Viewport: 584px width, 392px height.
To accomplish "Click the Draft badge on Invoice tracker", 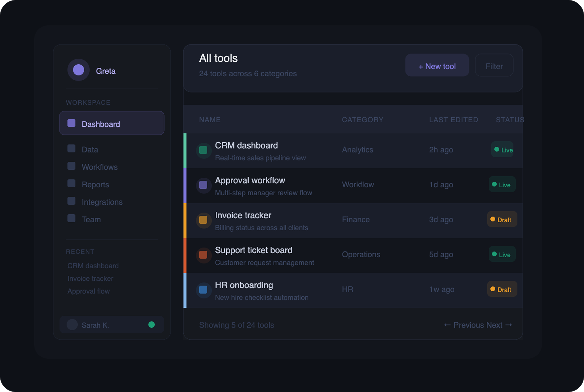I will (x=502, y=219).
